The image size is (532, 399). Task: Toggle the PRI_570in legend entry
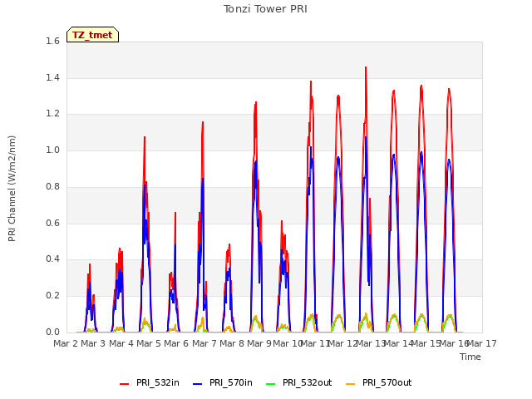point(223,382)
